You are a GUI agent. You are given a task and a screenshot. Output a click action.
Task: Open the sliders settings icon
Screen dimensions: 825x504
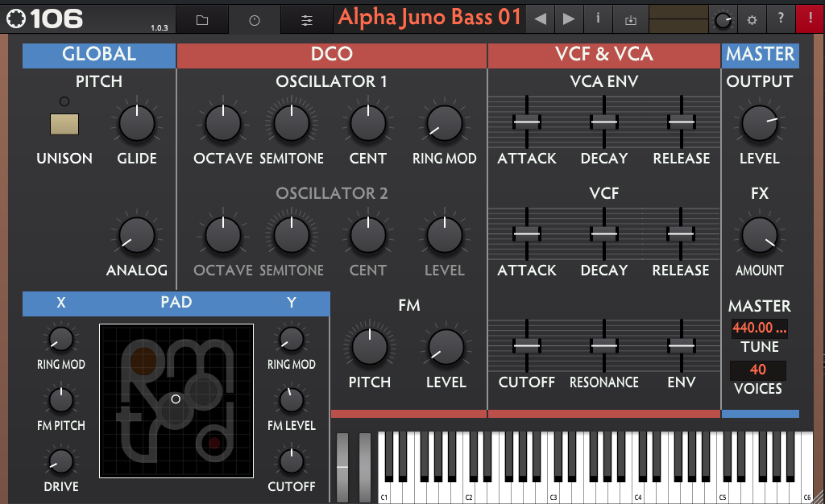click(307, 20)
